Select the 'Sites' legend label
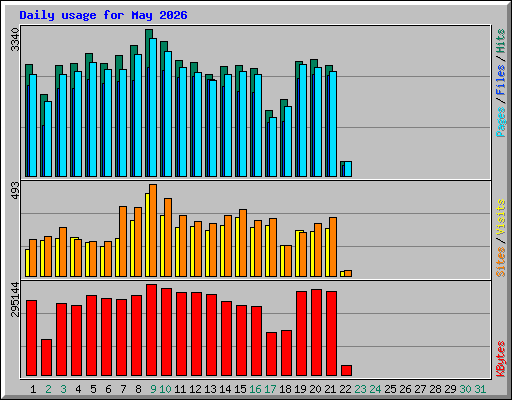Image resolution: width=512 pixels, height=400 pixels. coord(501,262)
